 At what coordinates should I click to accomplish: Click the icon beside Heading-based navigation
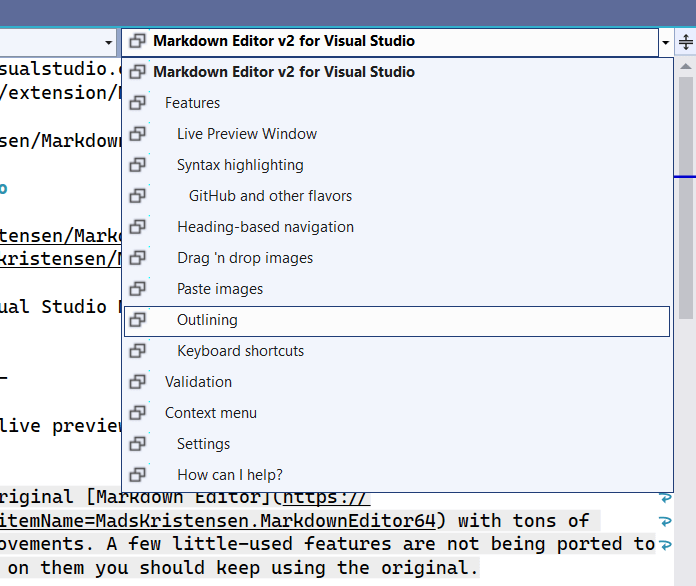(x=138, y=227)
